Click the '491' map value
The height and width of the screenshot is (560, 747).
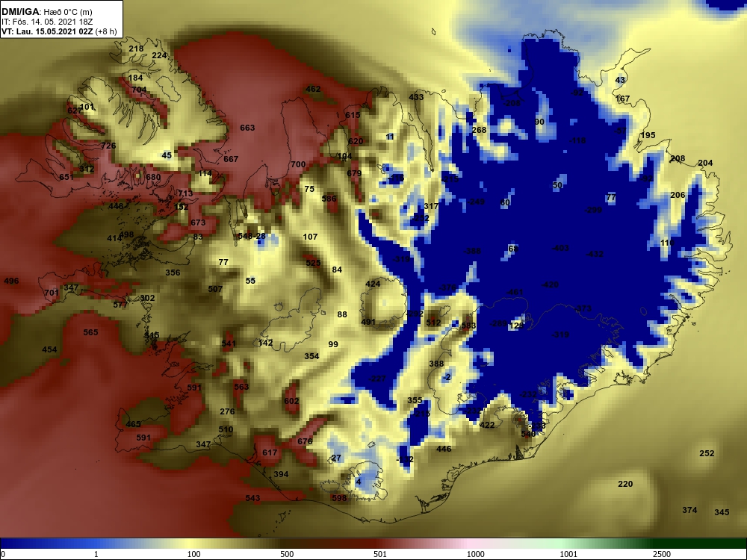click(x=368, y=322)
